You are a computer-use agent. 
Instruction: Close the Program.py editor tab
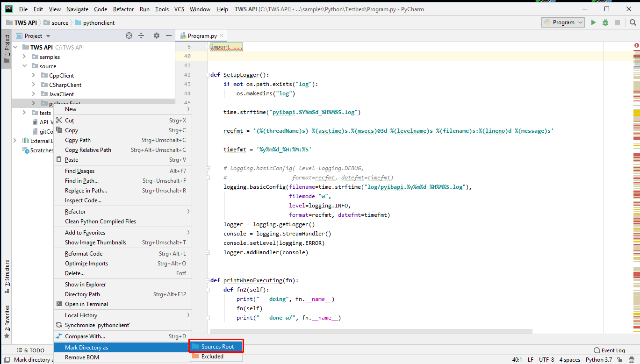pos(222,36)
